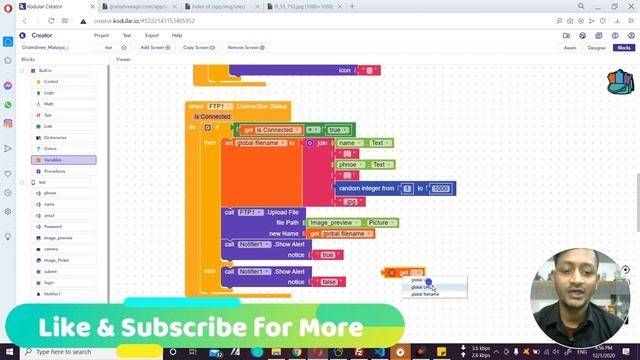This screenshot has height=360, width=640.
Task: Click the taskbar search box
Action: tap(91, 352)
